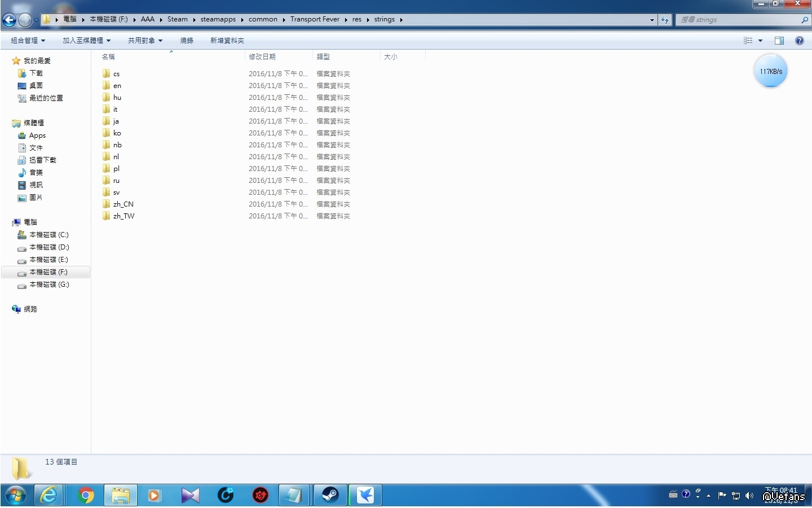
Task: Select 最近的位置 in sidebar
Action: tap(46, 98)
